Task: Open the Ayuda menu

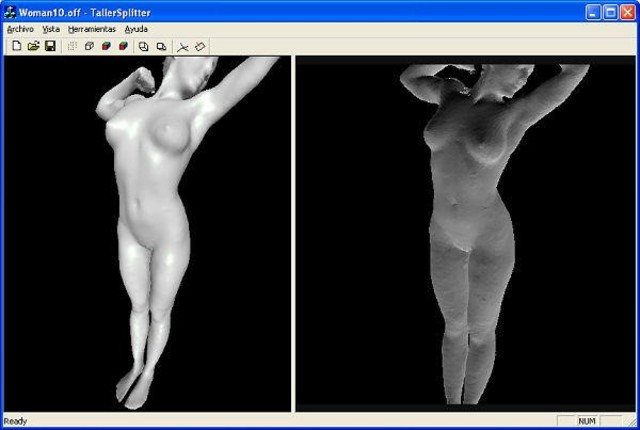Action: [136, 29]
